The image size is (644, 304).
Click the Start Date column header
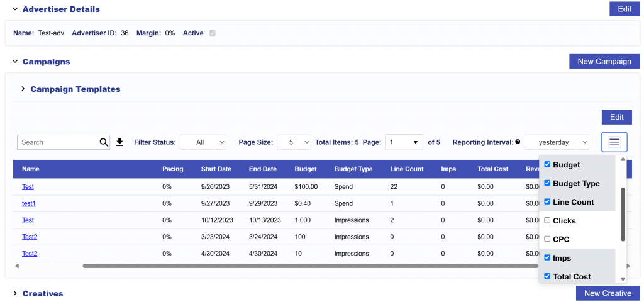(216, 169)
